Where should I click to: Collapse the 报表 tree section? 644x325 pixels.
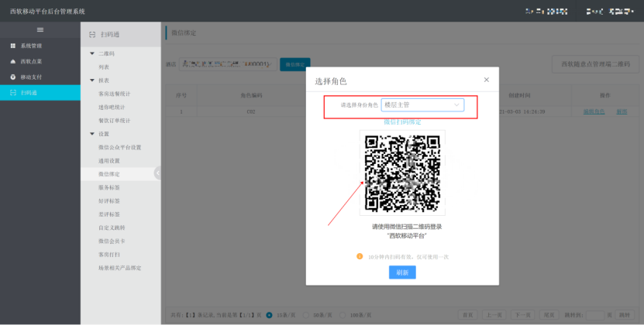(x=92, y=80)
